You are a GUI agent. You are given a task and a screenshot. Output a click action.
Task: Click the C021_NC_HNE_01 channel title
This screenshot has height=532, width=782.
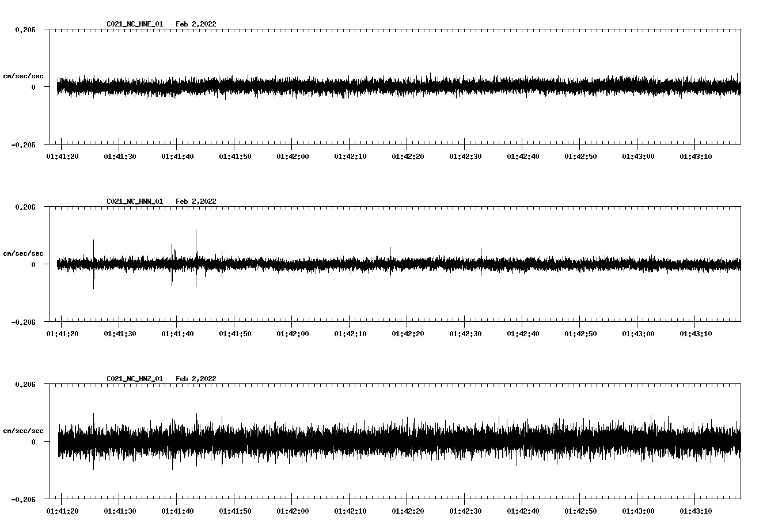(135, 24)
